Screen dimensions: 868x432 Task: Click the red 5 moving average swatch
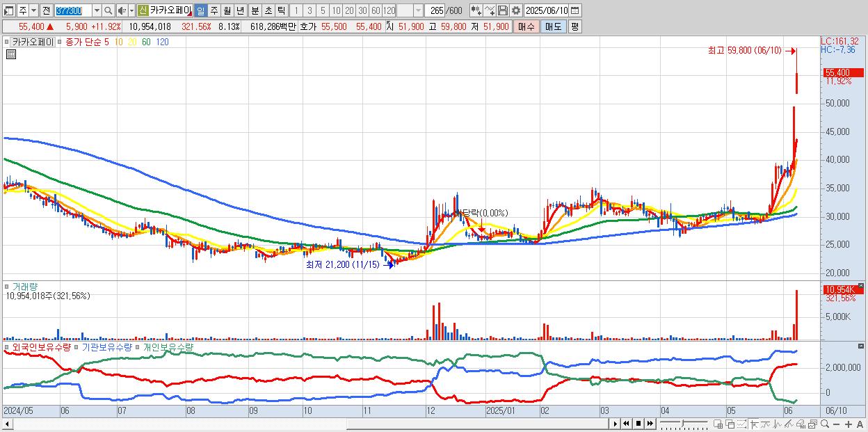tap(106, 42)
